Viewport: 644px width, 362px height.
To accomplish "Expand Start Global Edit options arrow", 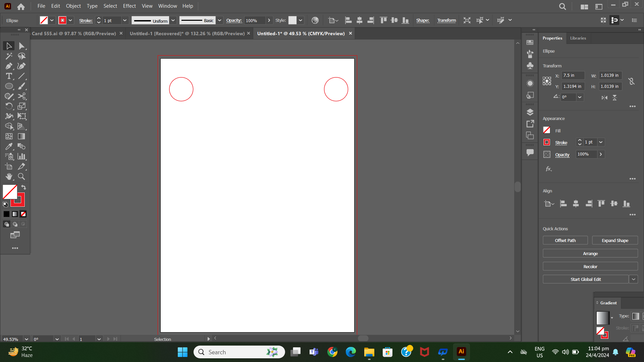I will pyautogui.click(x=633, y=279).
